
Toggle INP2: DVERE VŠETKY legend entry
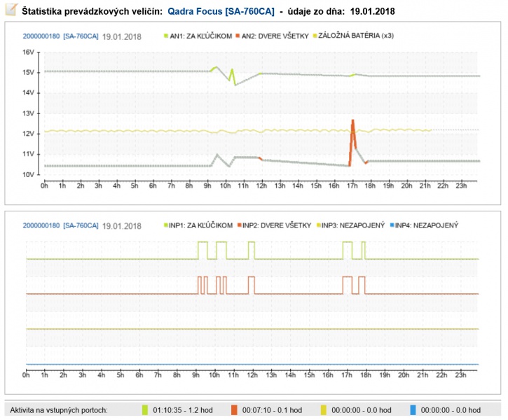[274, 225]
